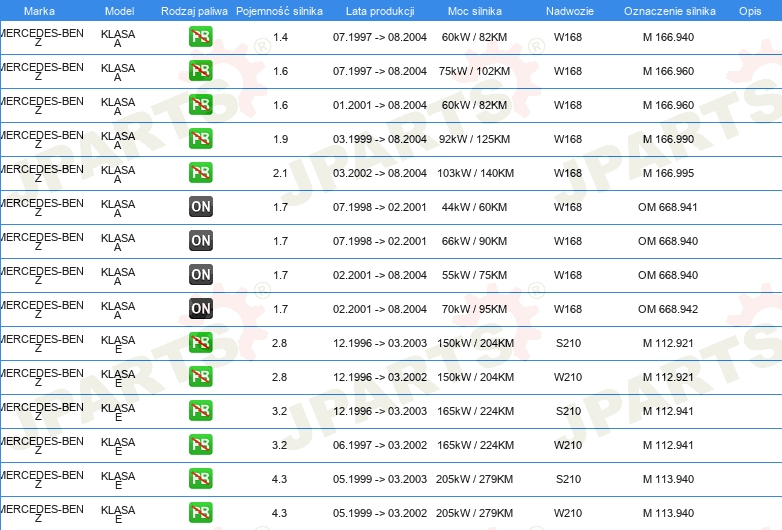Click W210 body in 06.1997 -> 03.2002 row
Image resolution: width=782 pixels, height=530 pixels.
tap(568, 445)
